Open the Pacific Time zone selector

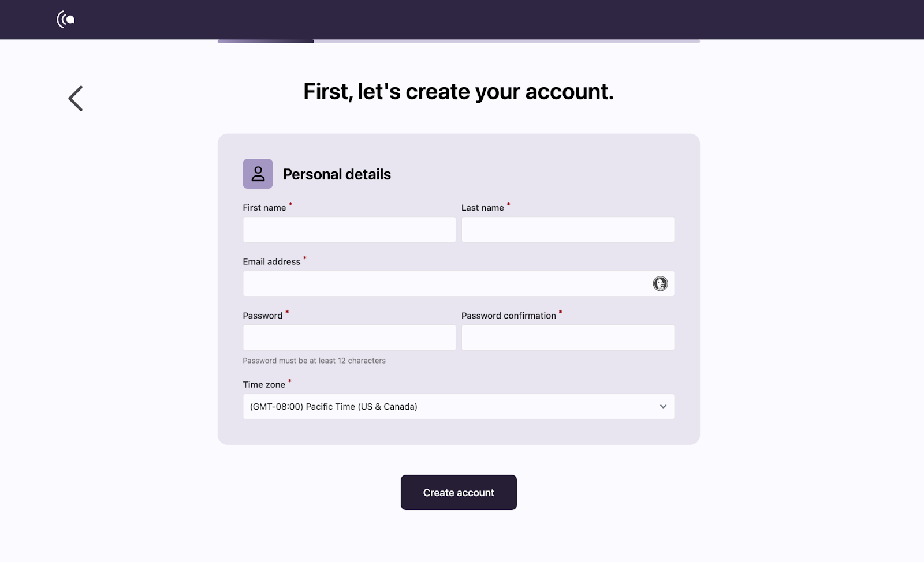pyautogui.click(x=459, y=407)
